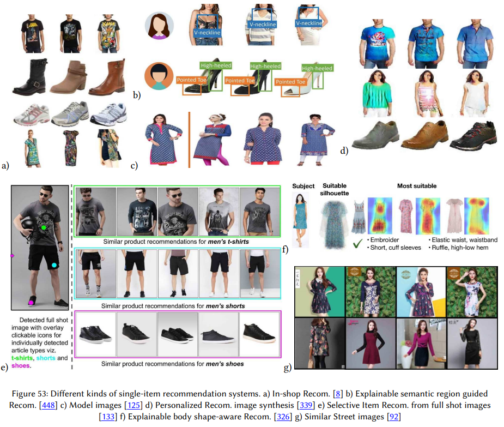
Task: Click the first orange Pointed Toe label
Action: pos(192,80)
